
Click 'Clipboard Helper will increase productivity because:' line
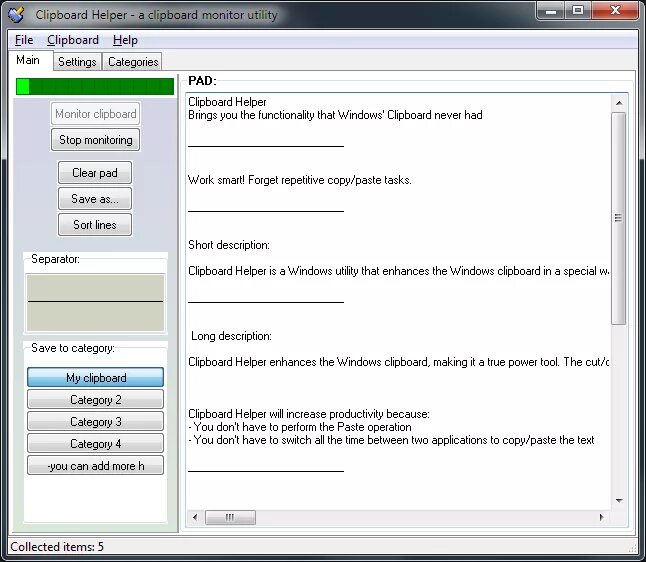309,414
